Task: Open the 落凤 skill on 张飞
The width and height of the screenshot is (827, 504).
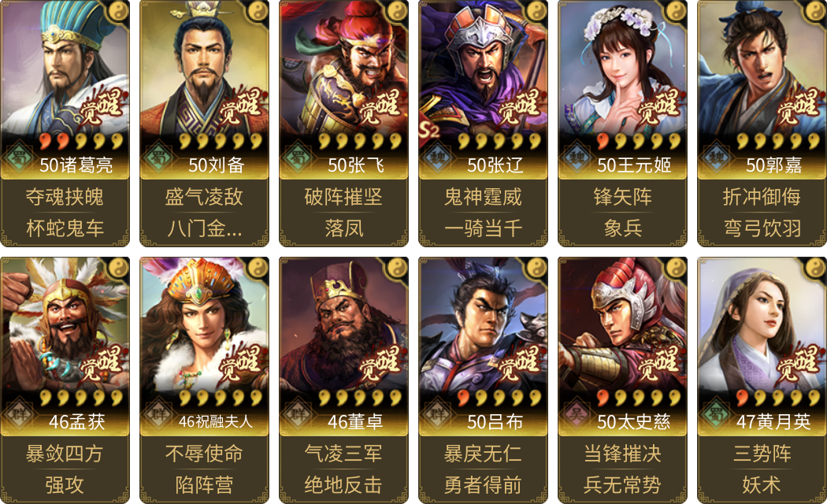Action: pyautogui.click(x=344, y=228)
